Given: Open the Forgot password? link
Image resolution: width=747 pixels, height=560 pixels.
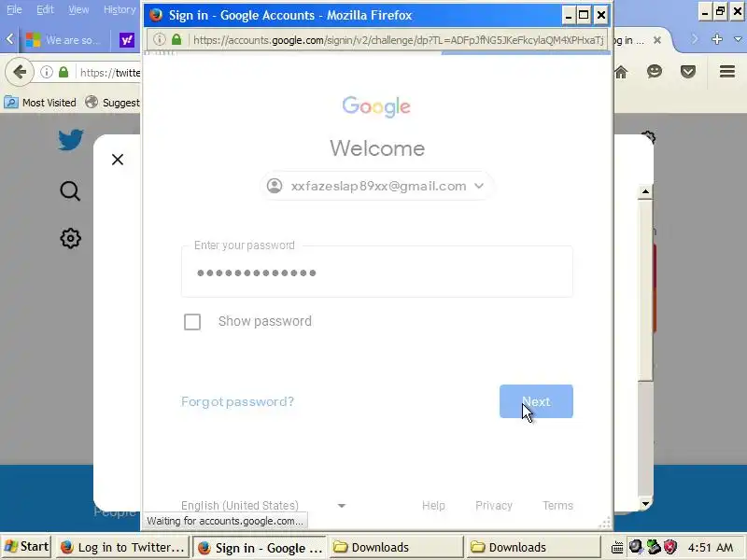Looking at the screenshot, I should [x=237, y=401].
